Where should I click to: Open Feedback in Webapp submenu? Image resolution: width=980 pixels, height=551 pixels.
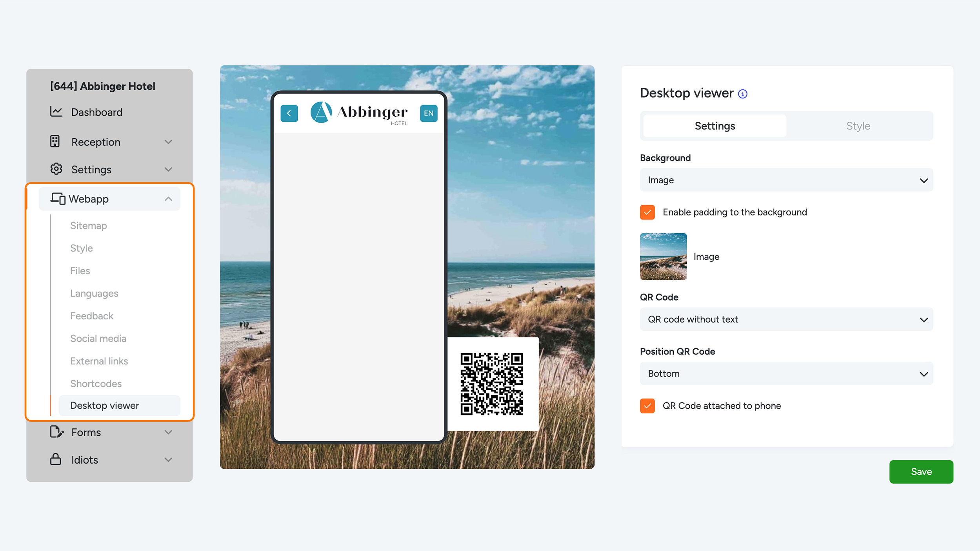(92, 316)
